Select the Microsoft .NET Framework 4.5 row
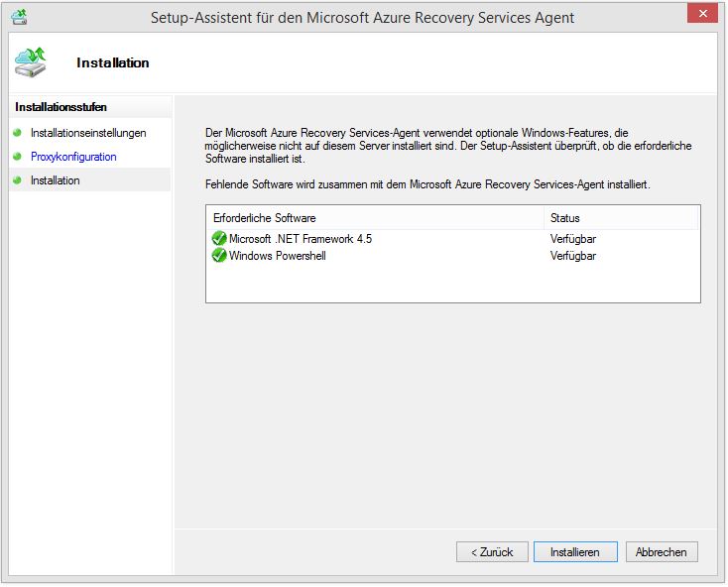Viewport: 728px width, 587px height. [453, 239]
